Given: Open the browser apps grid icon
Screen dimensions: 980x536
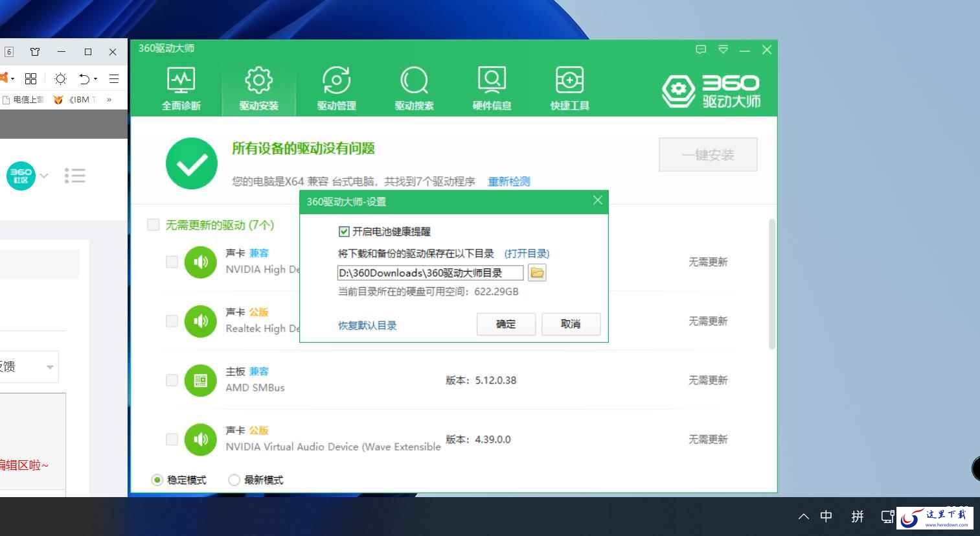Looking at the screenshot, I should [x=30, y=78].
